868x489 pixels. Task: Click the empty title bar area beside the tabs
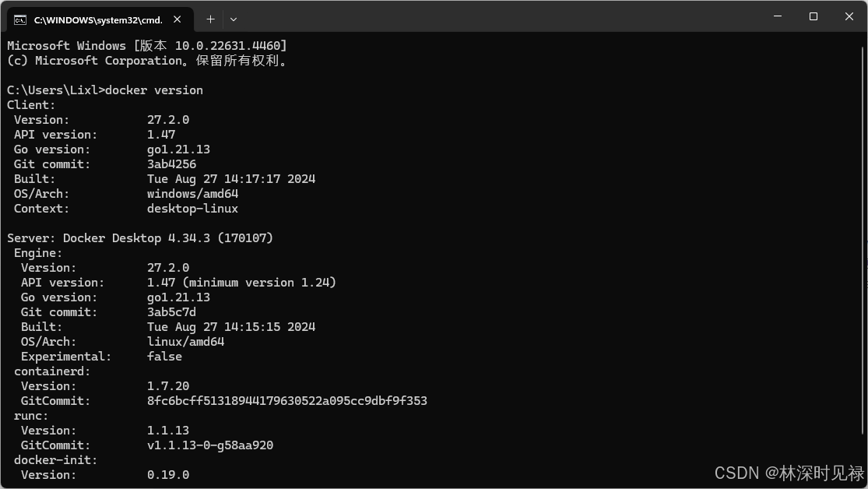click(x=498, y=16)
